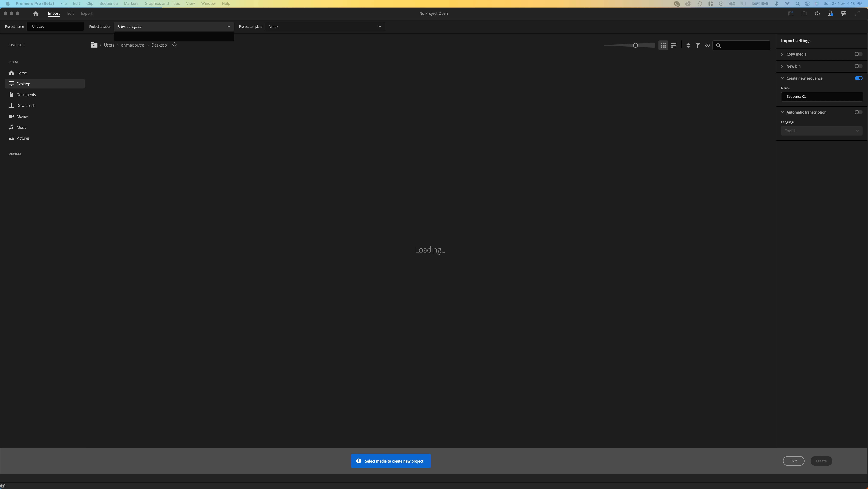Open the file type filter icon
This screenshot has width=868, height=489.
click(698, 45)
